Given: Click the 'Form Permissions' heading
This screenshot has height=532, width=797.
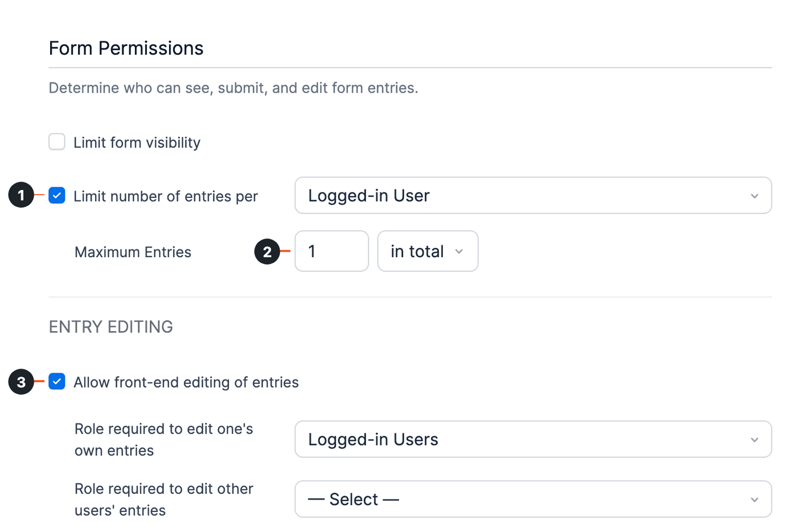Looking at the screenshot, I should click(126, 48).
